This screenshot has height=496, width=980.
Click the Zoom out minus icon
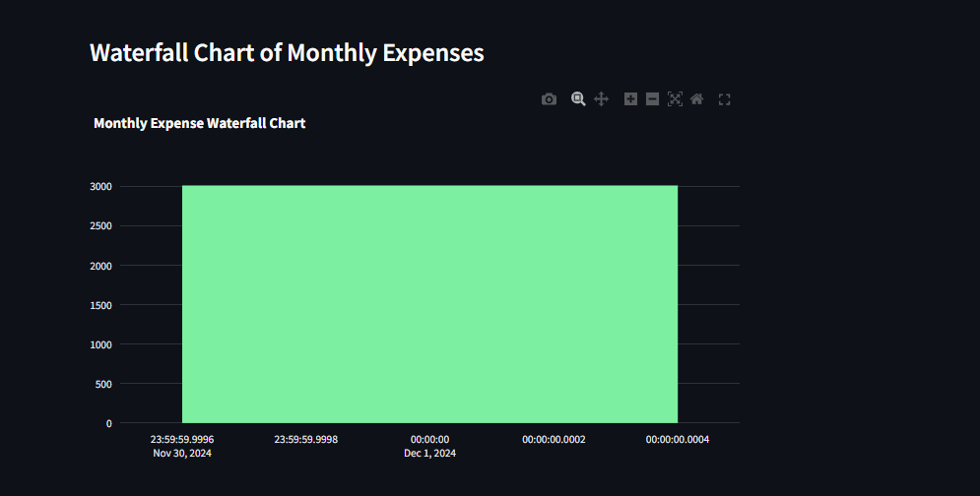point(652,99)
